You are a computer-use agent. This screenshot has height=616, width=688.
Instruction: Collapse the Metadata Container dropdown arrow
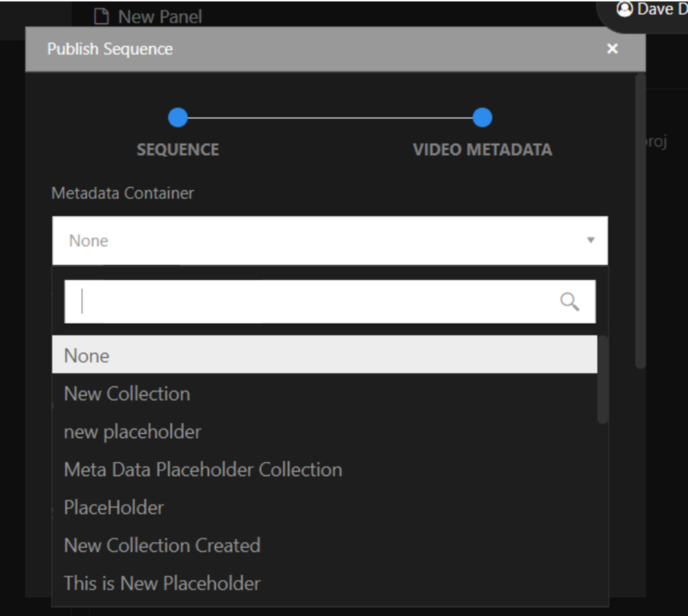(591, 240)
